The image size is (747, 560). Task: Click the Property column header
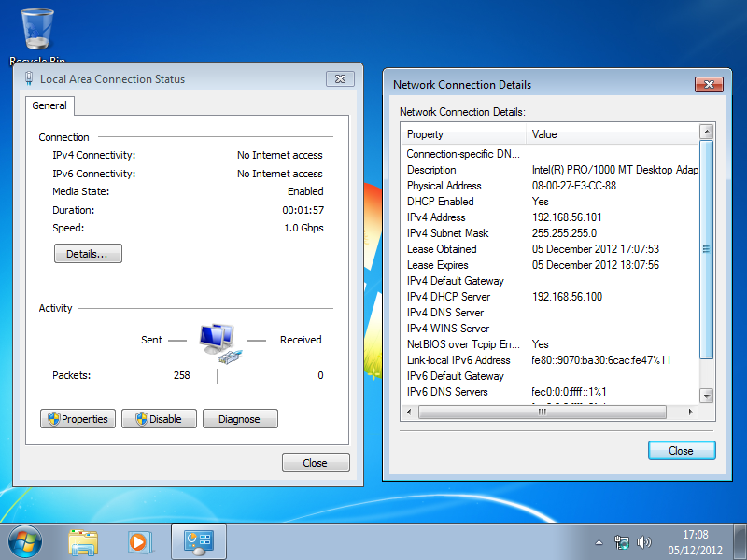pyautogui.click(x=464, y=134)
